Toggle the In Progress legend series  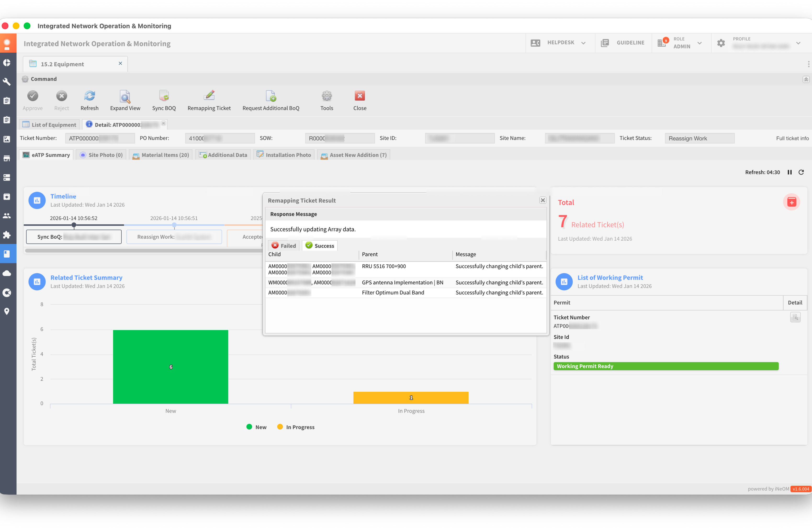tap(296, 427)
